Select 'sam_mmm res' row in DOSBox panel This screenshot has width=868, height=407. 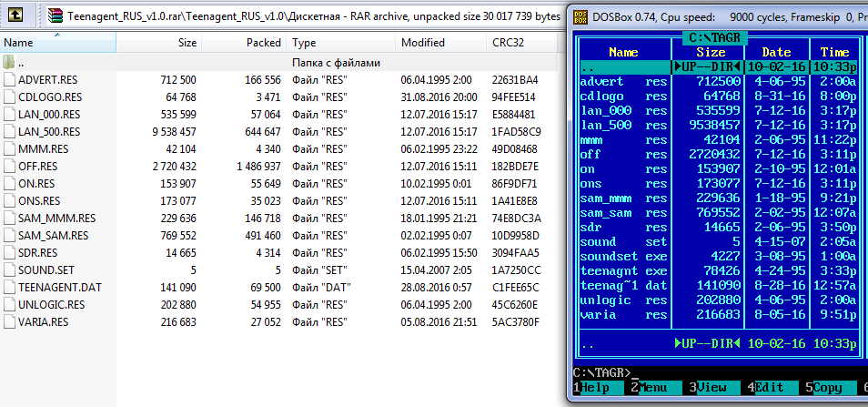(719, 198)
